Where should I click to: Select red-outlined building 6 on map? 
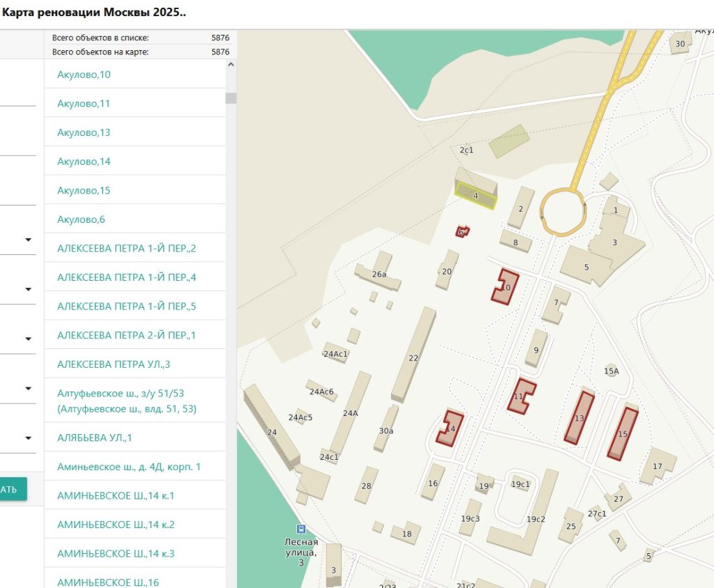coord(462,232)
